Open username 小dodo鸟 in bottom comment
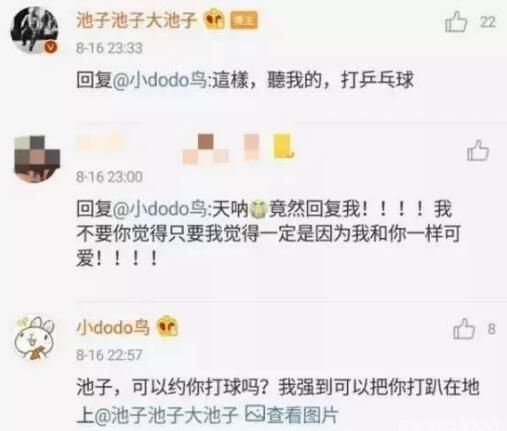Image resolution: width=507 pixels, height=431 pixels. (113, 327)
